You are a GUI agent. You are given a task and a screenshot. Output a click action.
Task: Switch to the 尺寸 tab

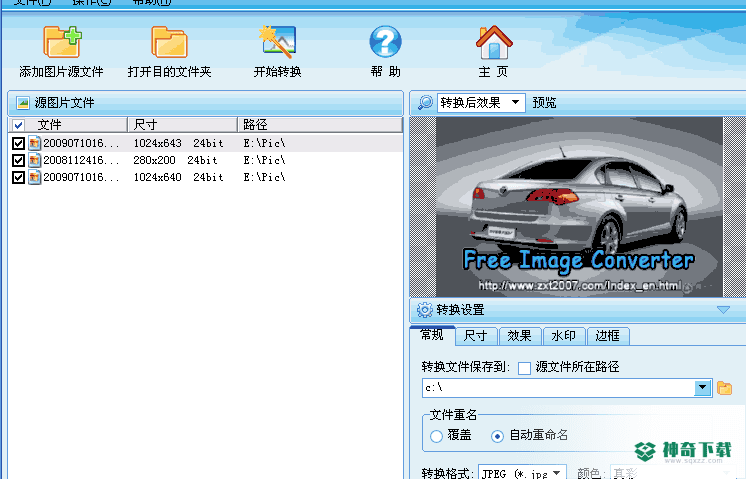476,336
